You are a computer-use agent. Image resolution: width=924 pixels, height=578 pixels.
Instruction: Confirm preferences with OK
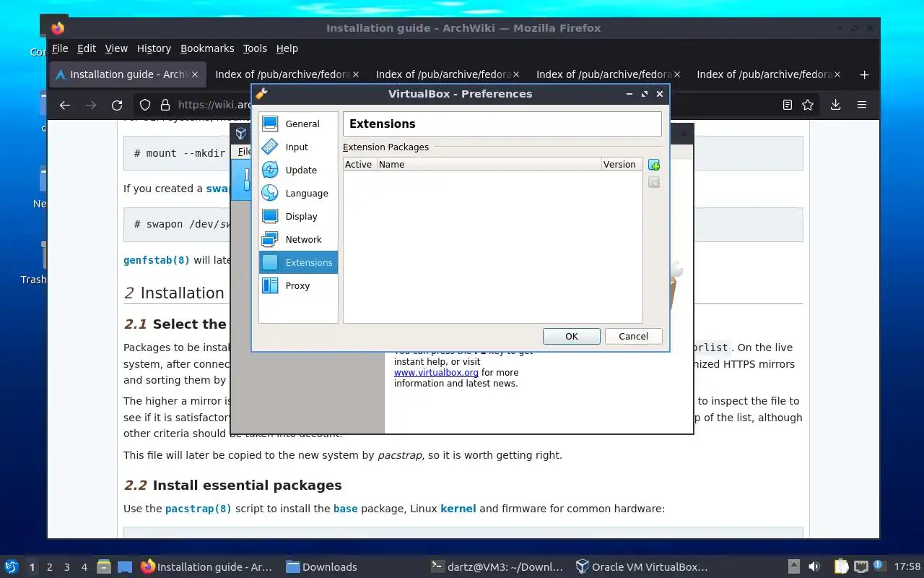pos(572,336)
